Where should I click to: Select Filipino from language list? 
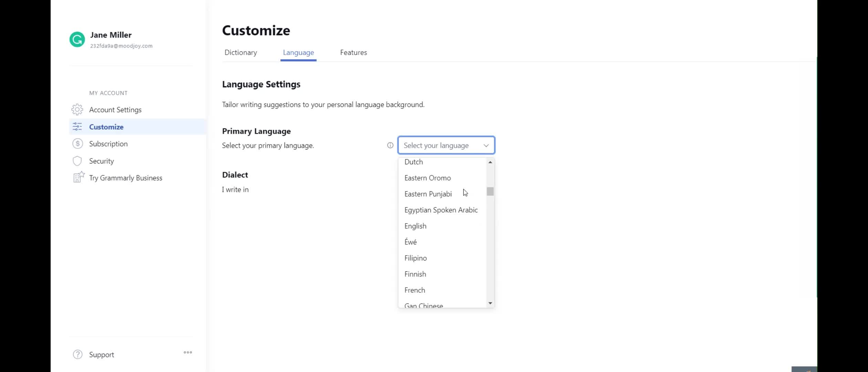415,257
